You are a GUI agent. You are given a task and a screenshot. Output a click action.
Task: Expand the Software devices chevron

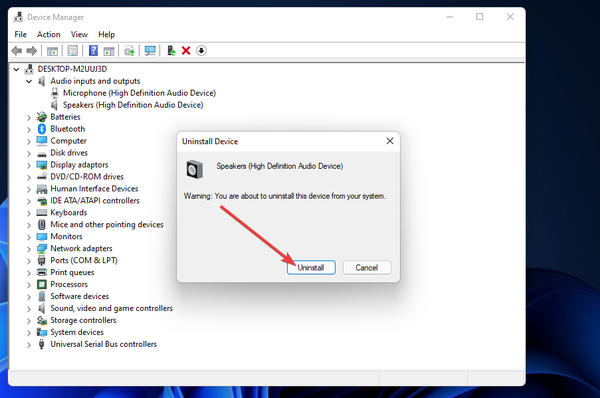29,297
